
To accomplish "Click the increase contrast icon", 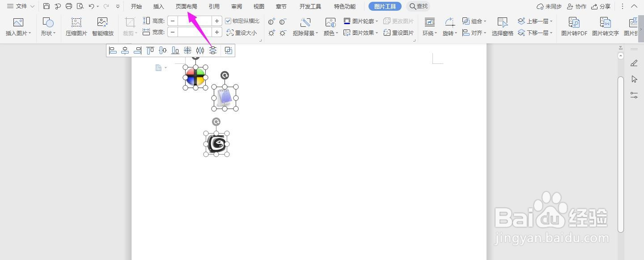I will pyautogui.click(x=271, y=21).
